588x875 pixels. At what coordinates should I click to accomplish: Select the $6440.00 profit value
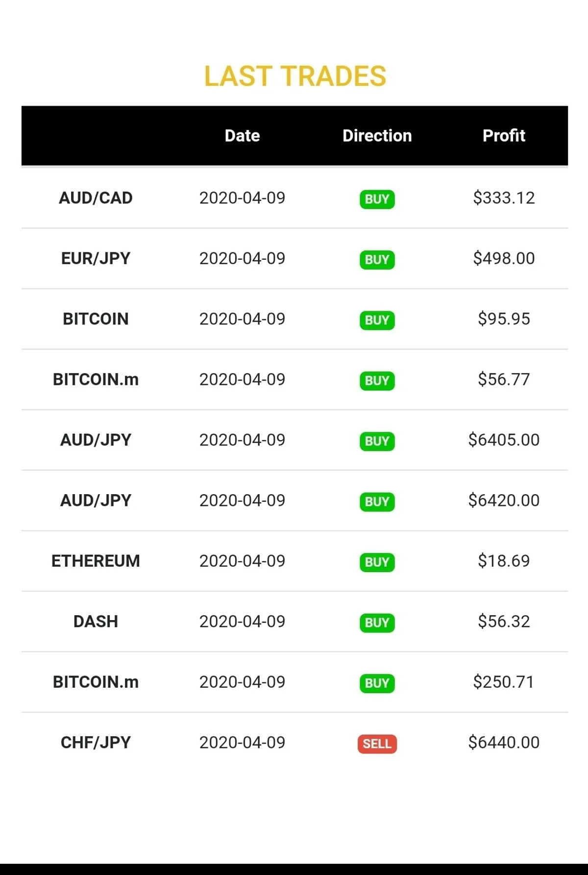pyautogui.click(x=504, y=743)
